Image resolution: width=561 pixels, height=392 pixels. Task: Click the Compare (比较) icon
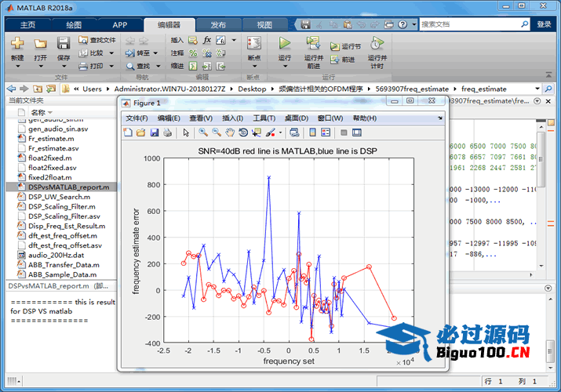83,53
